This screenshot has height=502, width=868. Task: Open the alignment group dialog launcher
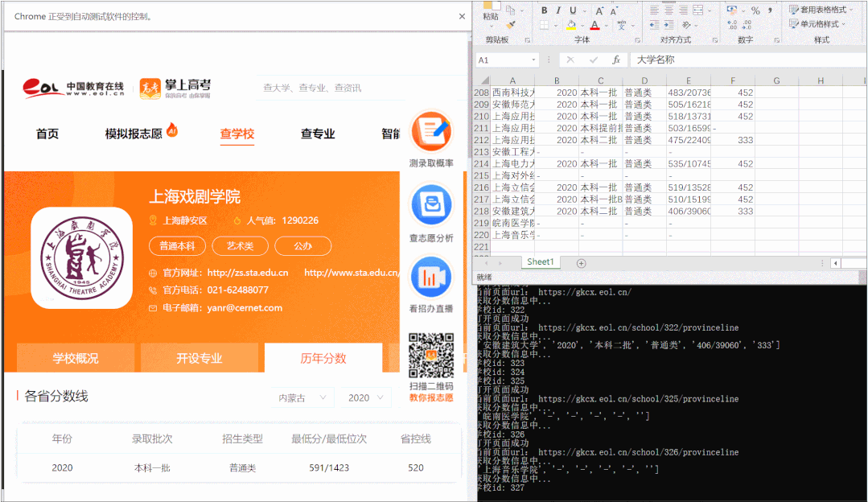coord(714,40)
